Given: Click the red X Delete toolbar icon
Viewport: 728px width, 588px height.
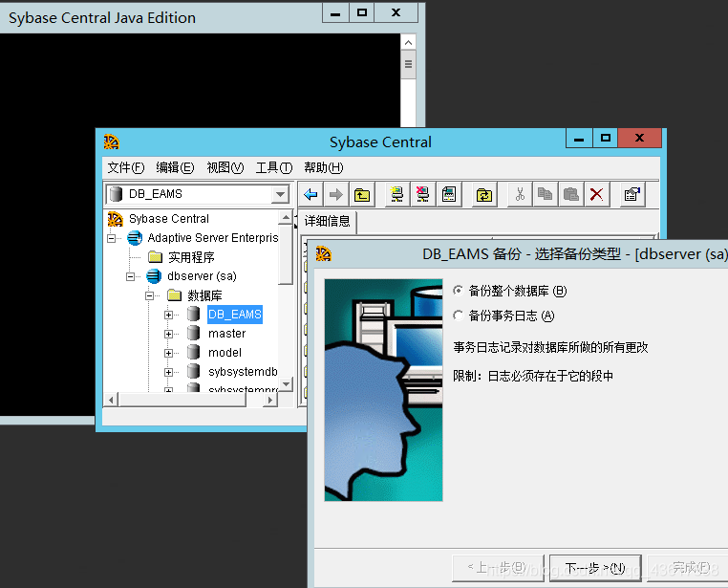Looking at the screenshot, I should pyautogui.click(x=596, y=194).
